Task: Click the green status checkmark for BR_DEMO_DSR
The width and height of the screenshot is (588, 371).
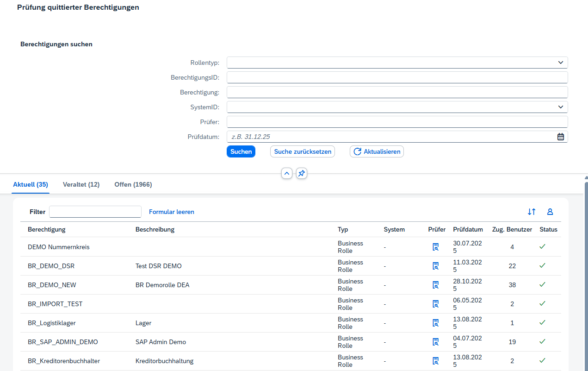Action: pyautogui.click(x=542, y=265)
